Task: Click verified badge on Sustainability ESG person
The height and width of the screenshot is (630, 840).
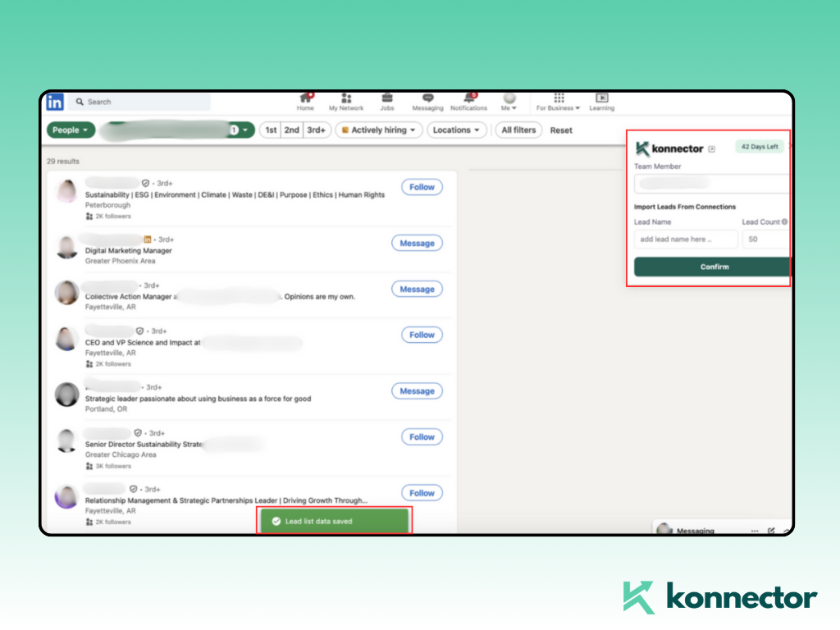Action: point(145,183)
